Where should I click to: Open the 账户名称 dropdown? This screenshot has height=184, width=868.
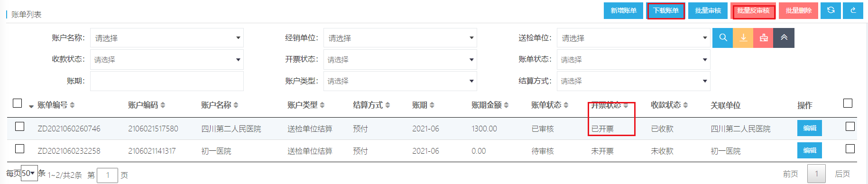[x=167, y=38]
